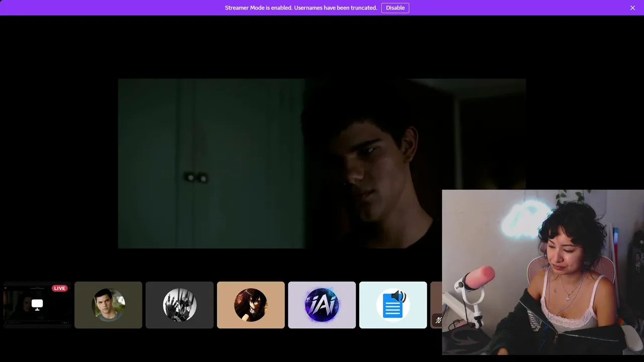
Task: Dismiss the Streamer Mode banner
Action: click(x=632, y=8)
